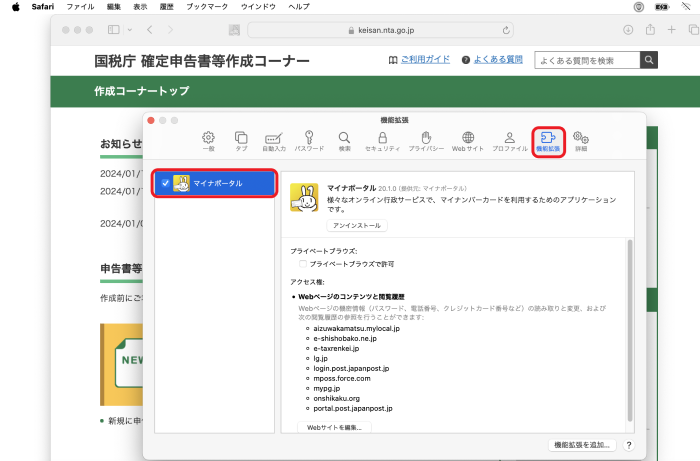
Task: Click the Safari sidebar toggle icon
Action: pos(113,30)
